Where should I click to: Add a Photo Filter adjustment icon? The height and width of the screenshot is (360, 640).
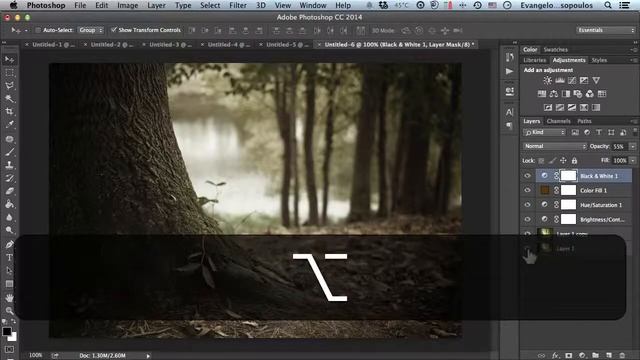(x=578, y=94)
